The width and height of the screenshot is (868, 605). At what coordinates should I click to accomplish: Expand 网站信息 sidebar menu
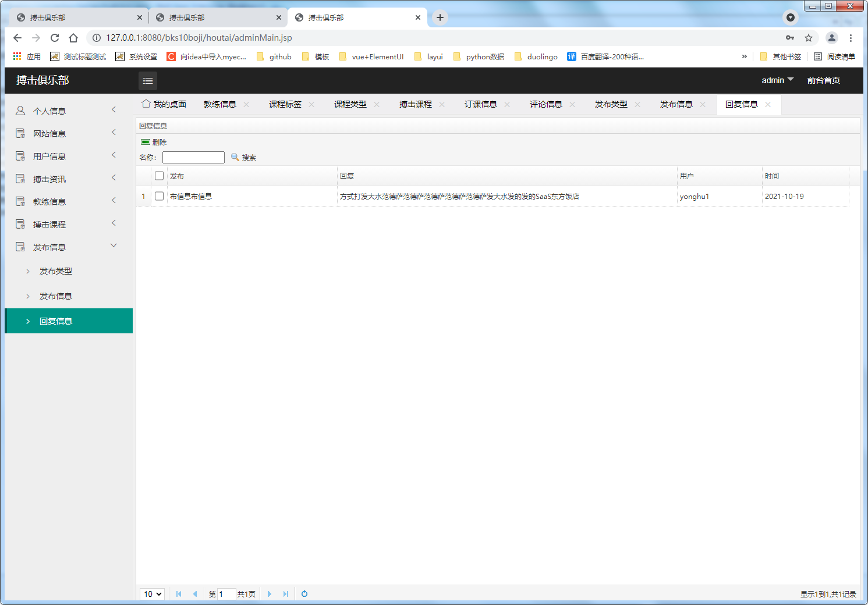(114, 132)
